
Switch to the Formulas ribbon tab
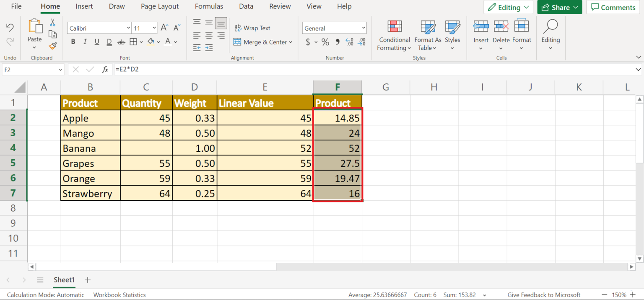point(209,6)
